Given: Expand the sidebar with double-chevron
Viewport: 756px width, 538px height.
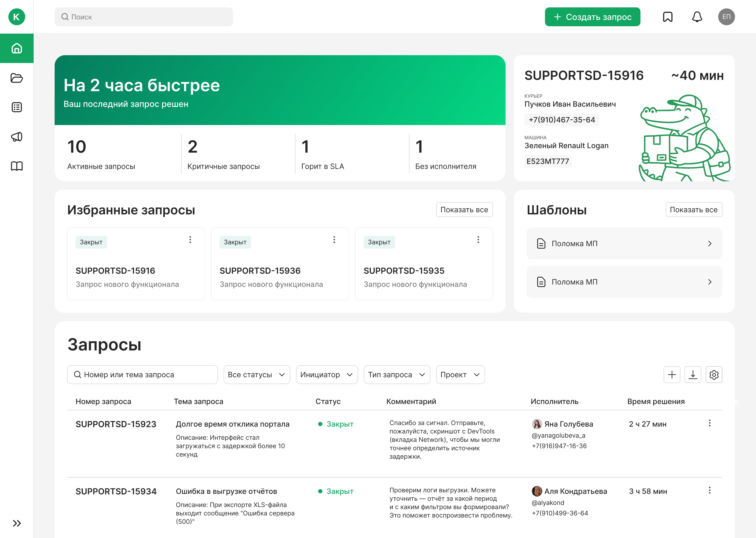Looking at the screenshot, I should coord(17,523).
